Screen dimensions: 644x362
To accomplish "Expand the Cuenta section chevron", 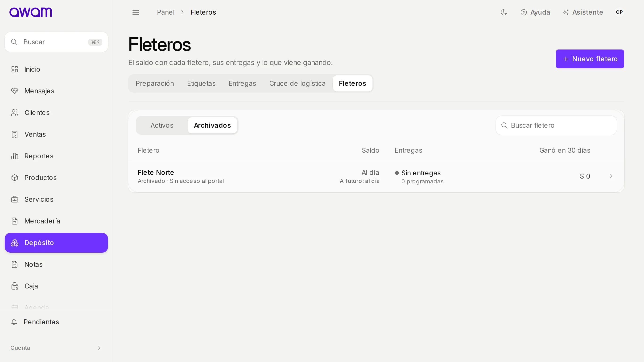I will tap(99, 348).
